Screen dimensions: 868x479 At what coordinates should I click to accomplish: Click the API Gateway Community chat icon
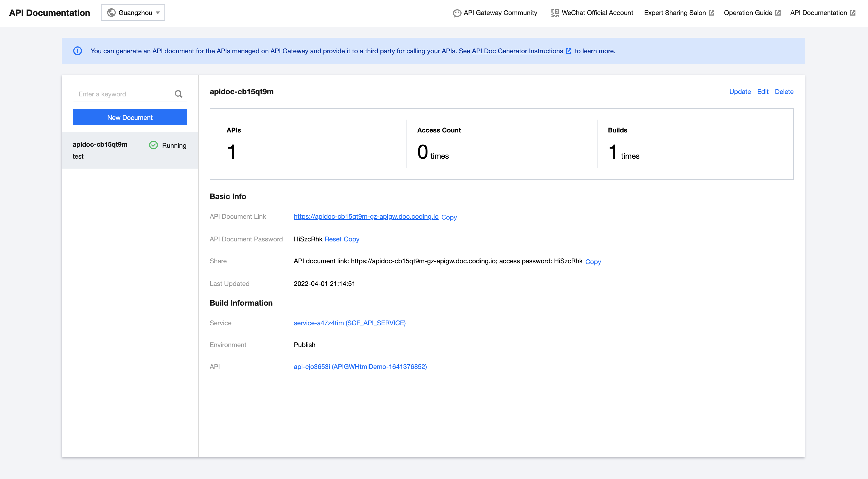tap(457, 13)
